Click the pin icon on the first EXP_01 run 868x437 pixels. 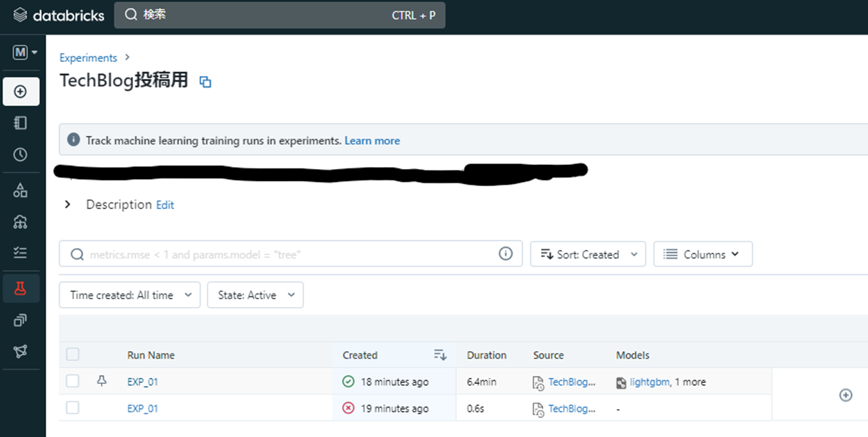(x=102, y=382)
